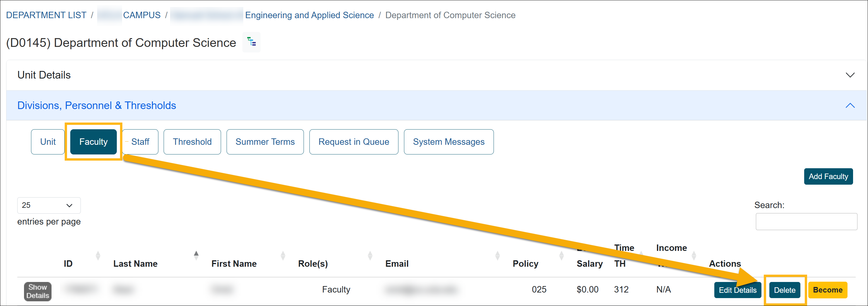The image size is (868, 306).
Task: Go to DEPARTMENT LIST breadcrumb link
Action: (46, 15)
